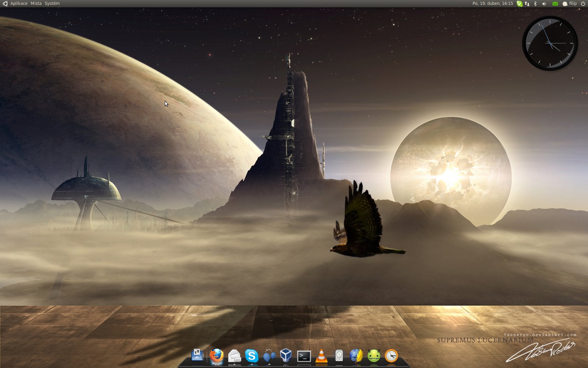Screen dimensions: 588x368
Task: Open the Aplikace menu
Action: (x=19, y=4)
